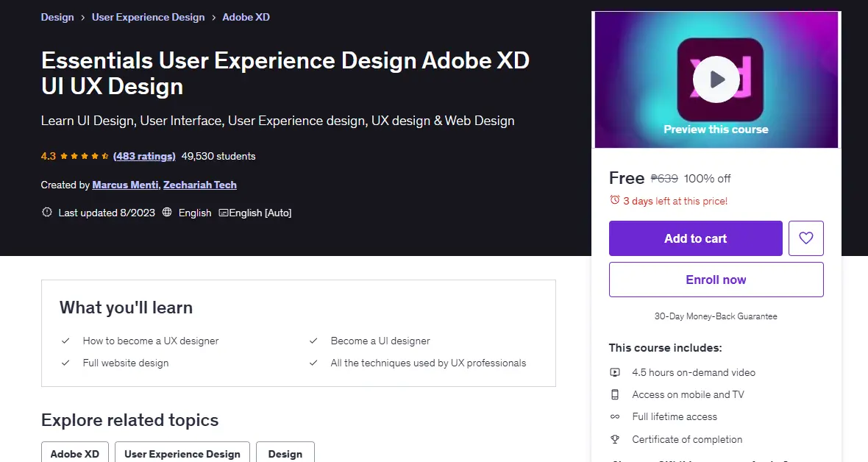Click the alarm clock icon beside days left
The height and width of the screenshot is (462, 868).
click(x=614, y=200)
